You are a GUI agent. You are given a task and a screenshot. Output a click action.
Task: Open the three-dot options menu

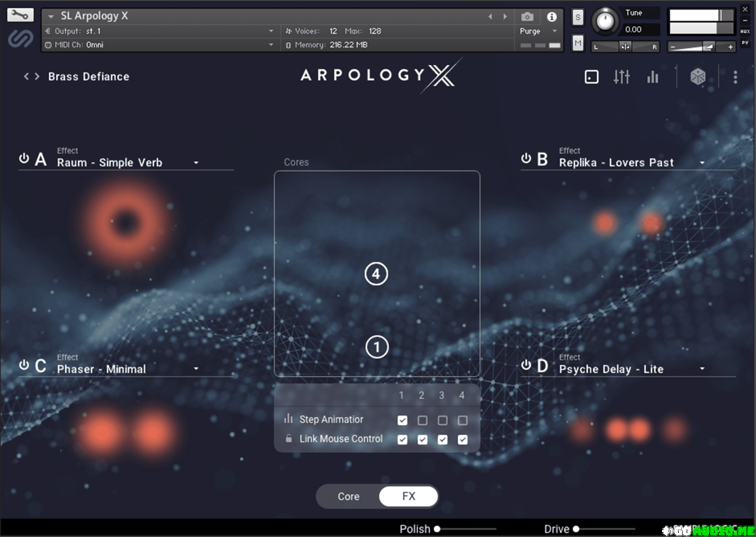[x=735, y=77]
